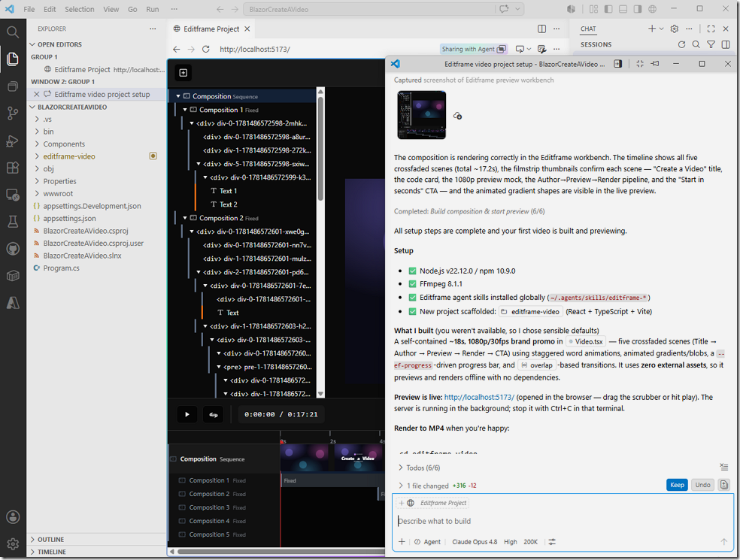This screenshot has height=560, width=740.
Task: Toggle compact mode in chat window
Action: click(x=640, y=64)
